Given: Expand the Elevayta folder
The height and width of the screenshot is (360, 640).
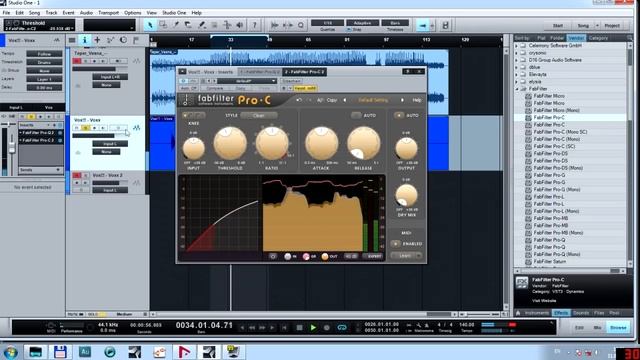Looking at the screenshot, I should (517, 74).
